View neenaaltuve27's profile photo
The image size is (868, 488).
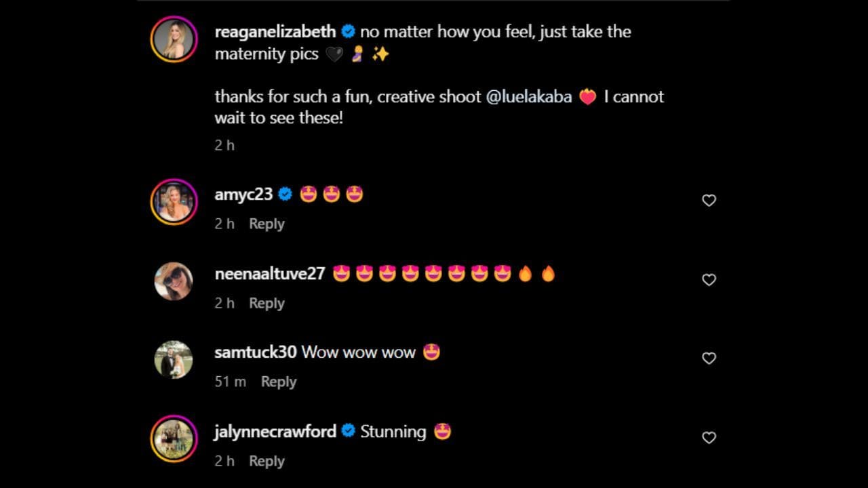tap(174, 281)
